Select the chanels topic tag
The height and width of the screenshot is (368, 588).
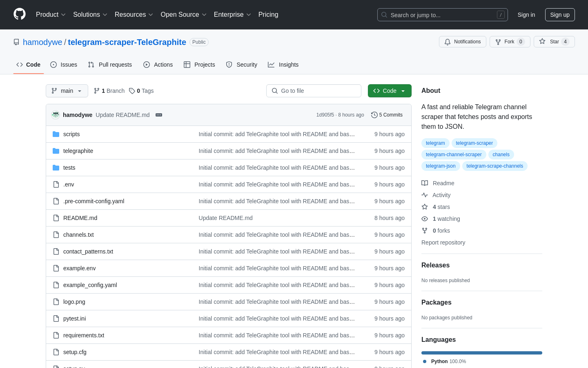501,155
